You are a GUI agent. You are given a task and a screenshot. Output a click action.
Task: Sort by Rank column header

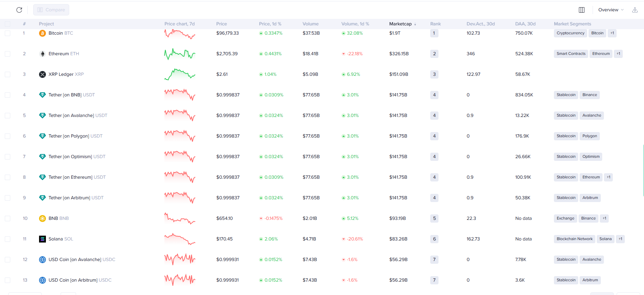435,24
